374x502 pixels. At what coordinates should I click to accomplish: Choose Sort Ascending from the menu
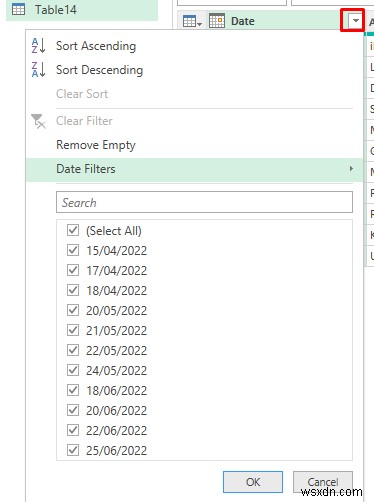tap(96, 46)
